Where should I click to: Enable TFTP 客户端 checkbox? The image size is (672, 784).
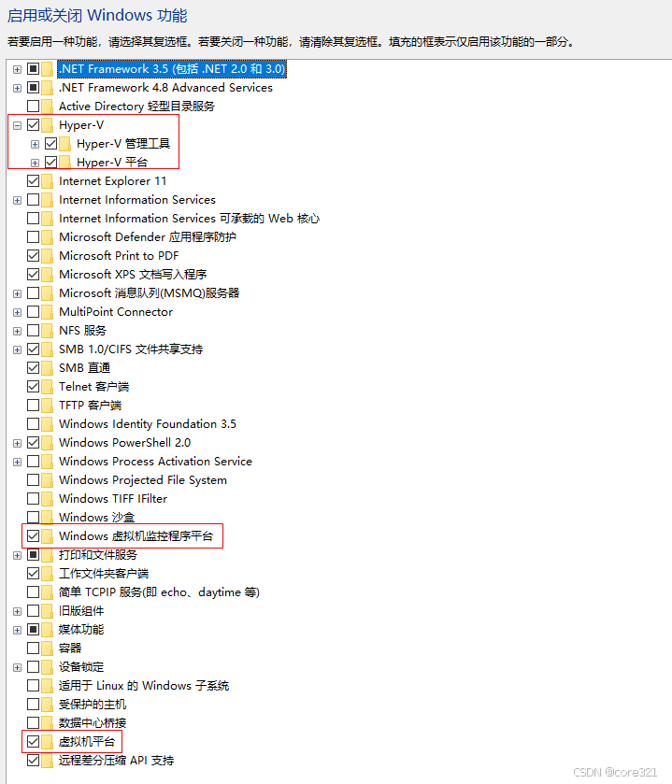33,405
